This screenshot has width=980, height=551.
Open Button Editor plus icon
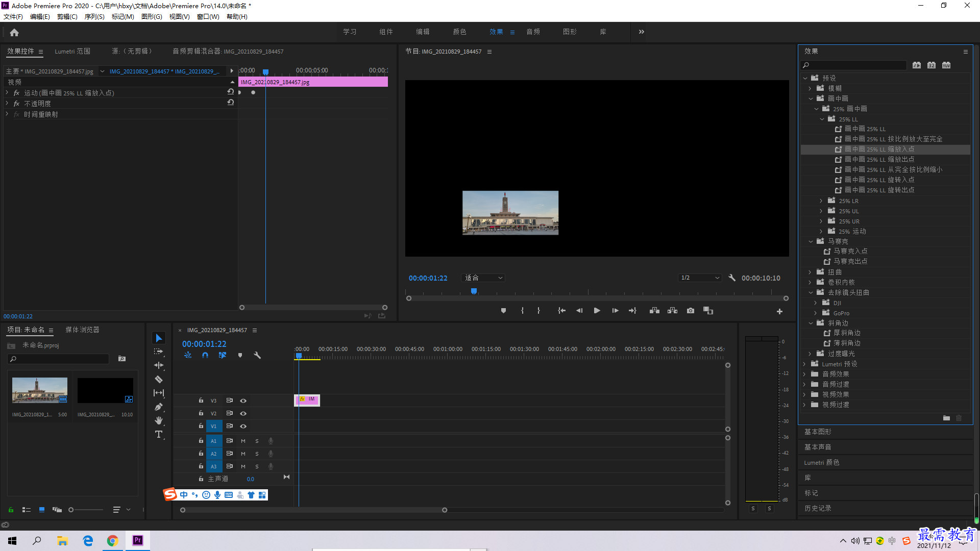779,311
